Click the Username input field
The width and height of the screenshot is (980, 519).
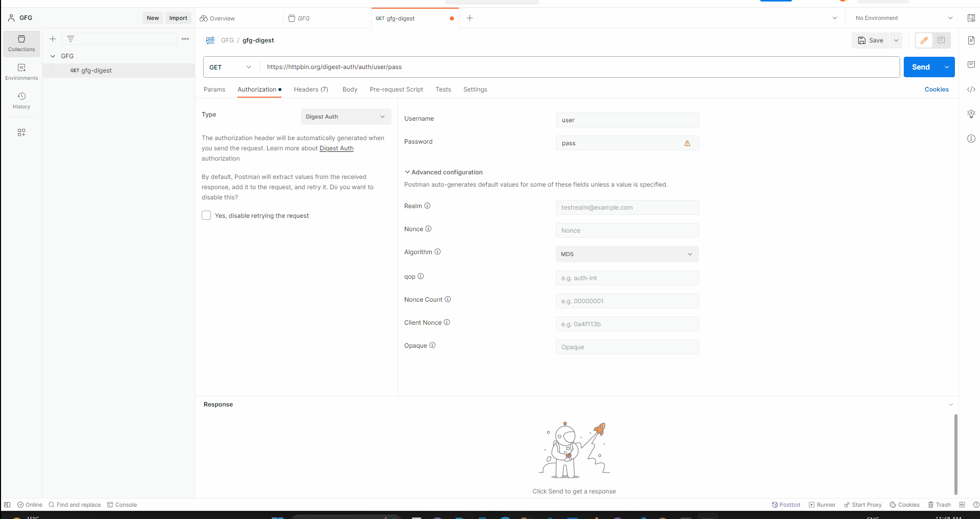[627, 120]
